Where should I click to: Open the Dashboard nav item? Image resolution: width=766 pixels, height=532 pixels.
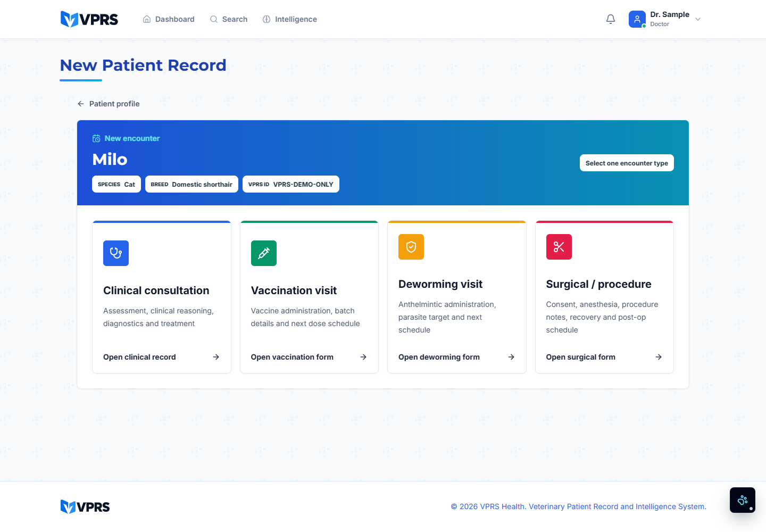[169, 19]
